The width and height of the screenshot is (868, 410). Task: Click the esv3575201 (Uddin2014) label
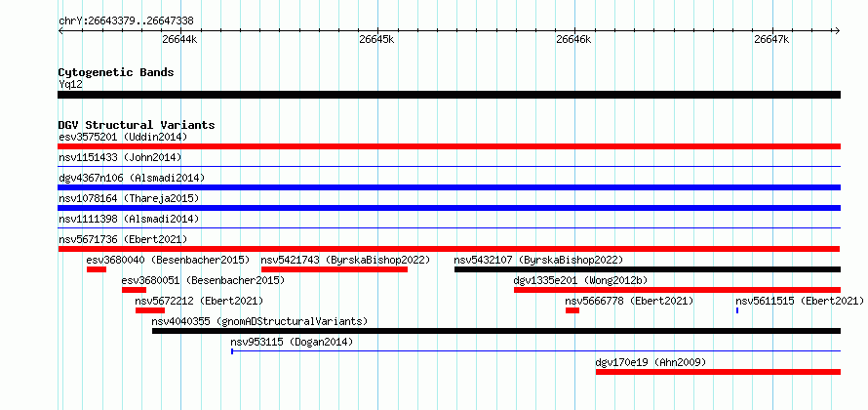123,137
